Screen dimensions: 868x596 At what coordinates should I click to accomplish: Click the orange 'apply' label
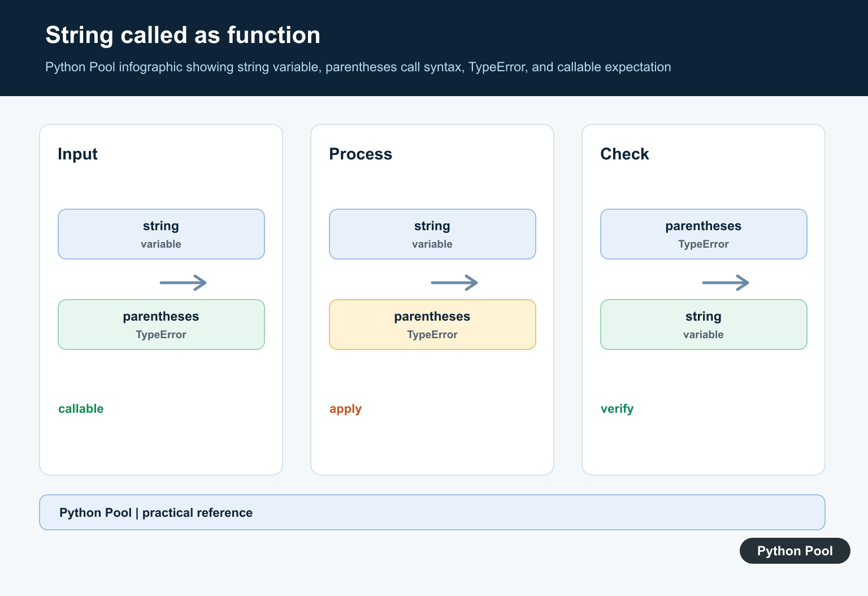(x=345, y=409)
